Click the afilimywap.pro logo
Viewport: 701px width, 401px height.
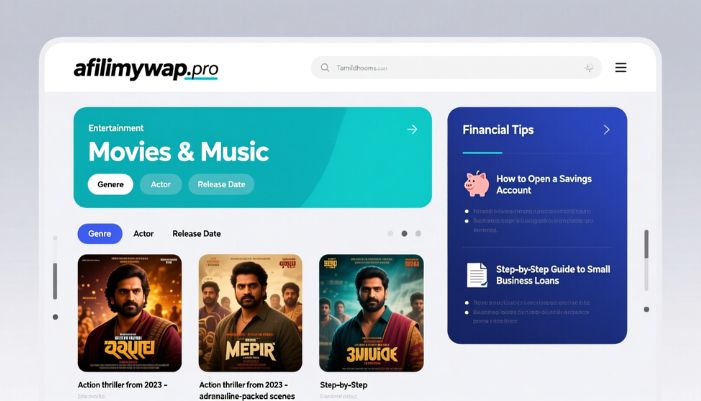pyautogui.click(x=146, y=69)
